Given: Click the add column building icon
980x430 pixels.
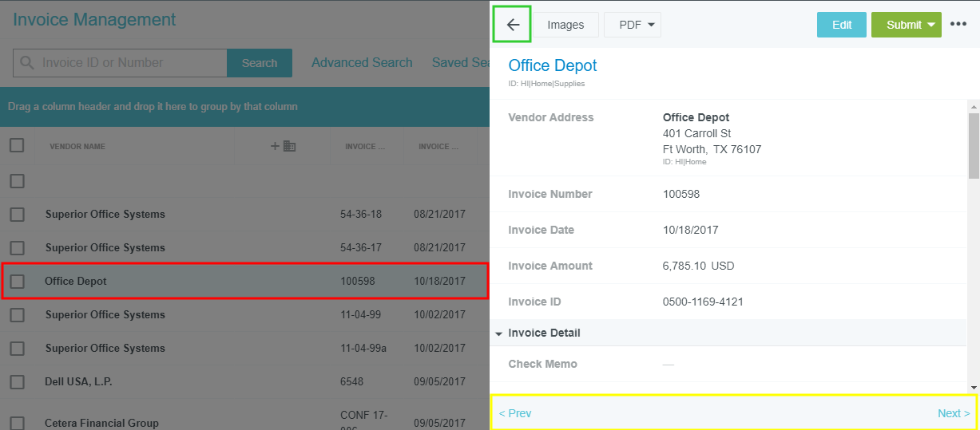Looking at the screenshot, I should pos(284,146).
